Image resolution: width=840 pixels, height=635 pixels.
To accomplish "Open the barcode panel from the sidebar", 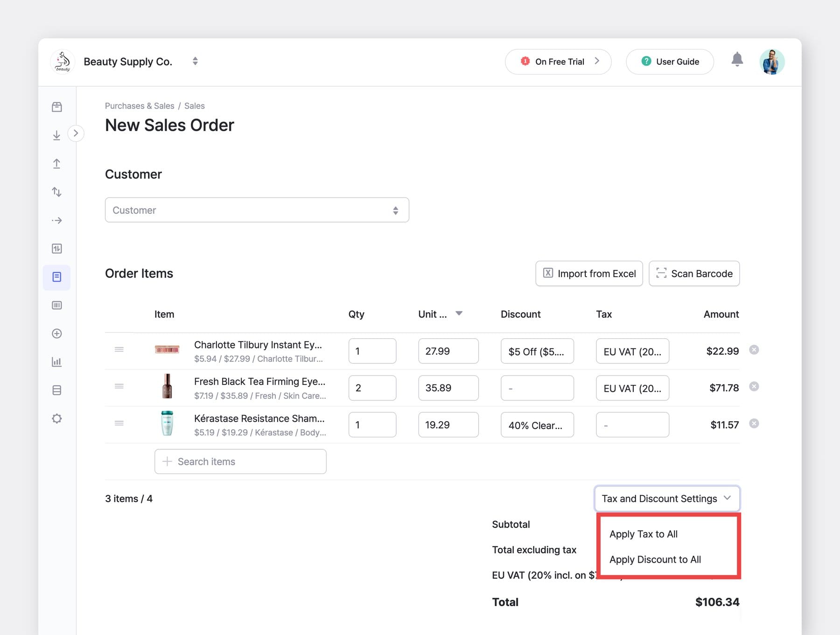I will tap(56, 305).
